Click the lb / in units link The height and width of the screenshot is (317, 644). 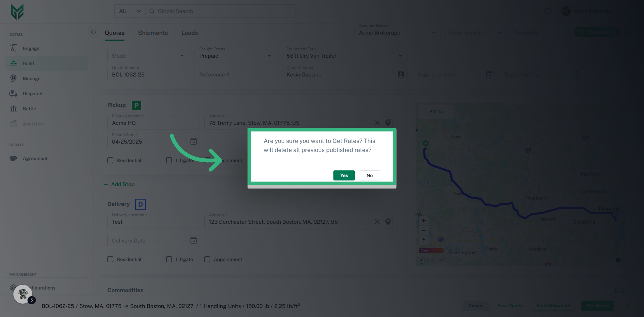click(x=620, y=290)
